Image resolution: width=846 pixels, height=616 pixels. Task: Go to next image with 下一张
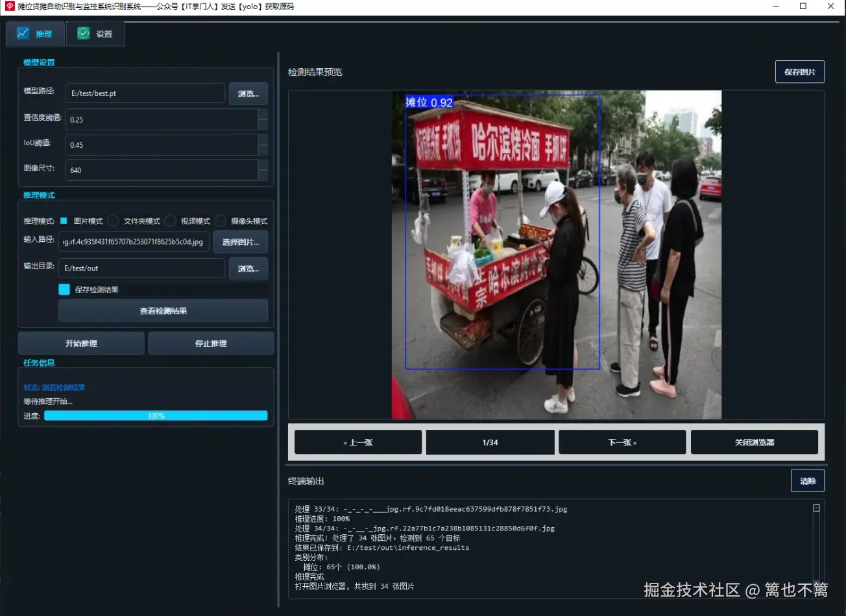point(622,442)
